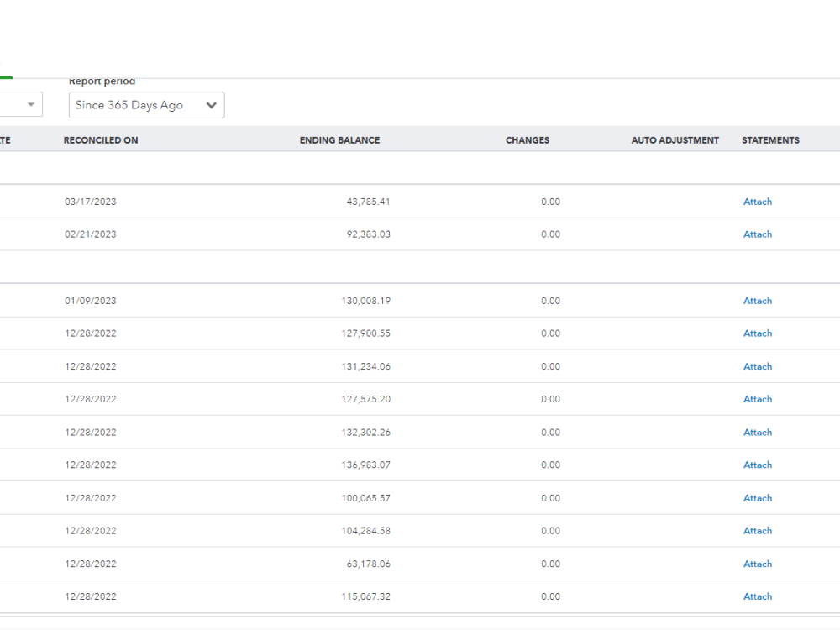Attach statement for the 43,785.41 balance row
Viewport: 840px width, 630px height.
758,202
